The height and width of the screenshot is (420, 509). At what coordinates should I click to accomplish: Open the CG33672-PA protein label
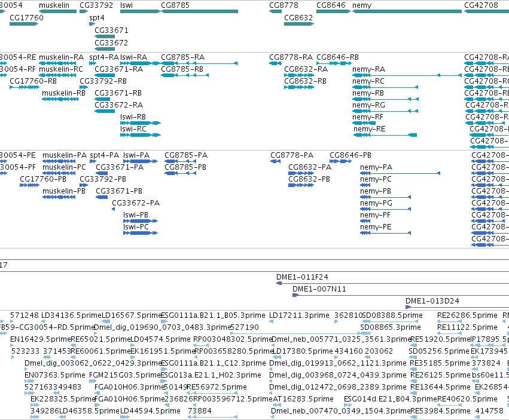136,203
